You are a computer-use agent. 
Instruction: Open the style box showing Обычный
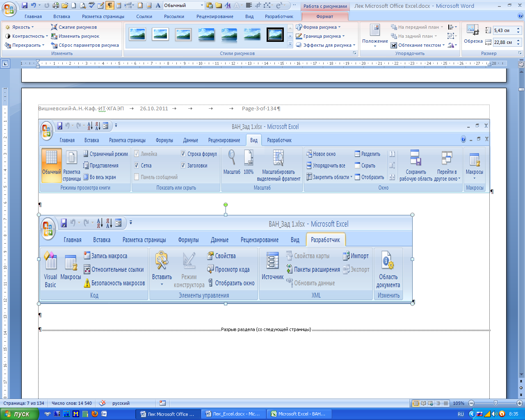pyautogui.click(x=183, y=5)
